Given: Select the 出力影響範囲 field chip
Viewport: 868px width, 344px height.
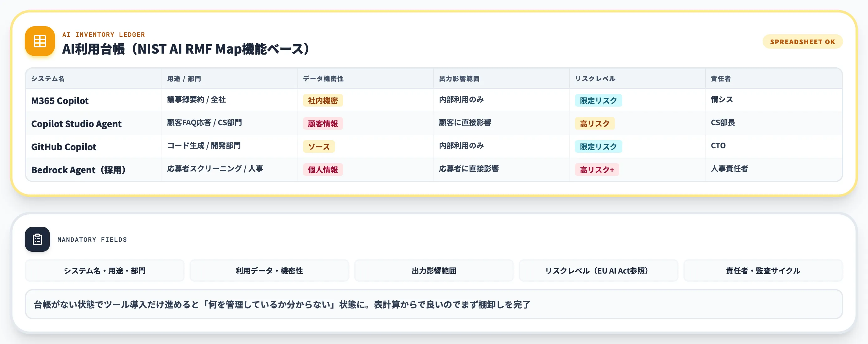Looking at the screenshot, I should (434, 270).
